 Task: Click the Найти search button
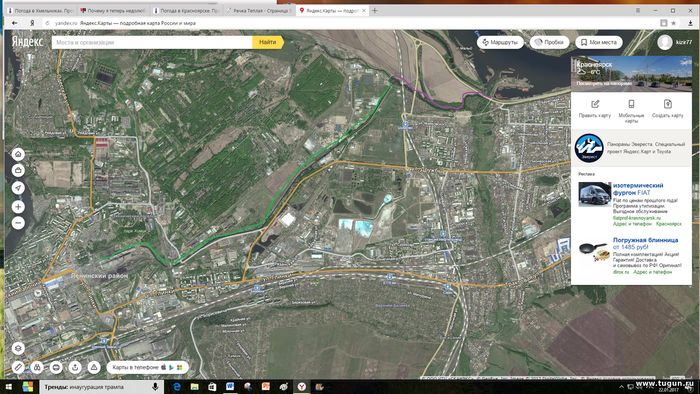268,42
